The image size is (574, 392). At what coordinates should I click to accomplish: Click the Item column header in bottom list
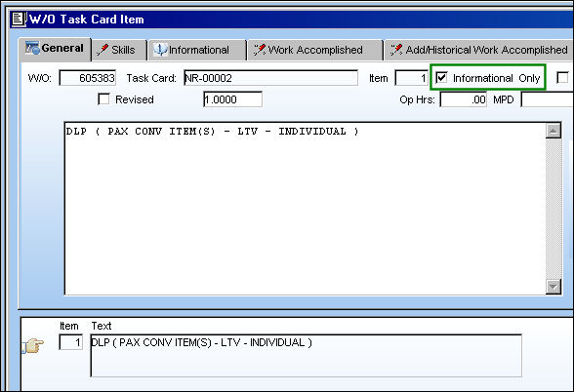(x=69, y=326)
